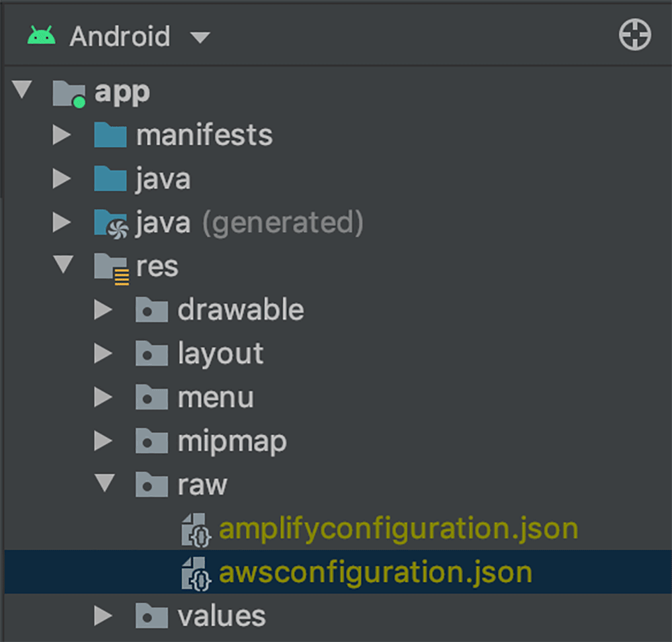
Task: Expand the values folder arrow
Action: pos(103,616)
